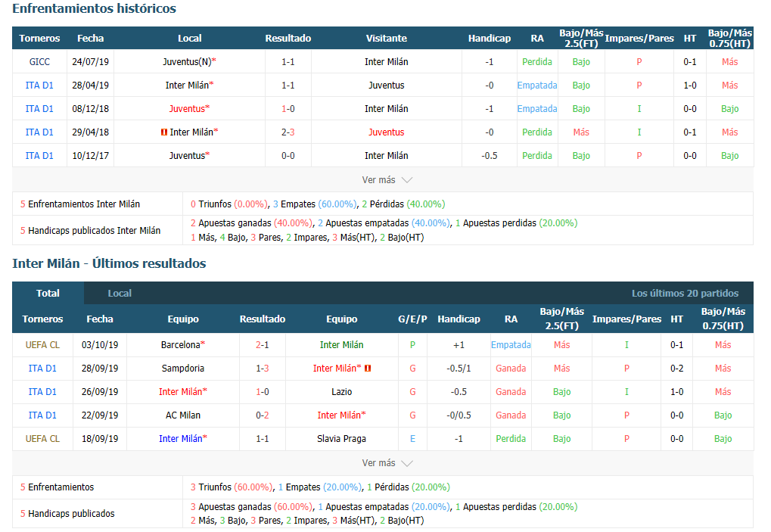Click green Inter Milán in the Barcelona row
Image resolution: width=771 pixels, height=532 pixels.
[x=342, y=345]
